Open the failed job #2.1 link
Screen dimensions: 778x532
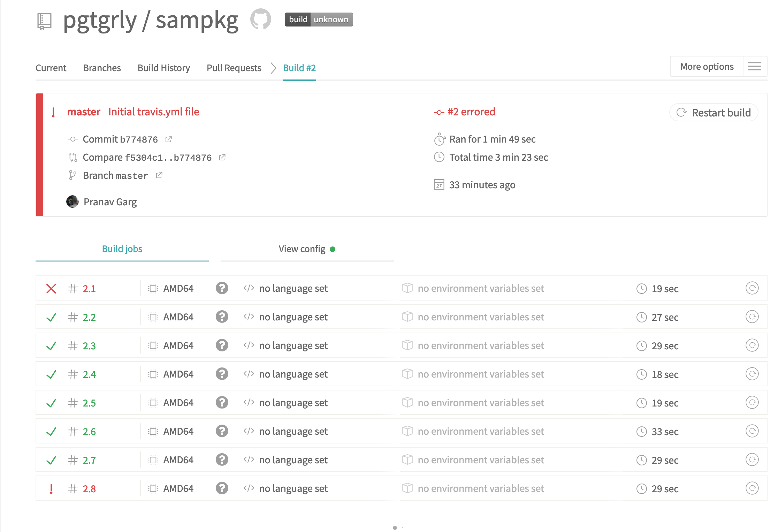(x=89, y=289)
